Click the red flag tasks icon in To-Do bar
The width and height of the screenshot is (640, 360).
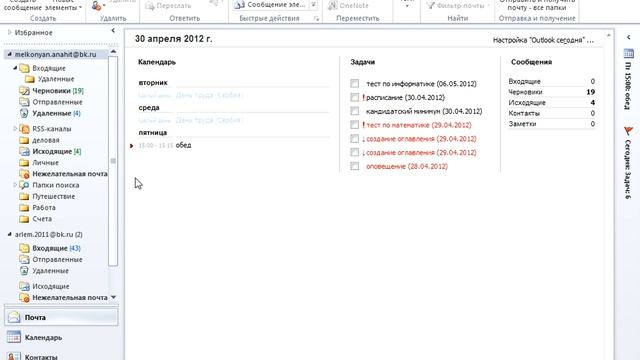click(x=629, y=131)
